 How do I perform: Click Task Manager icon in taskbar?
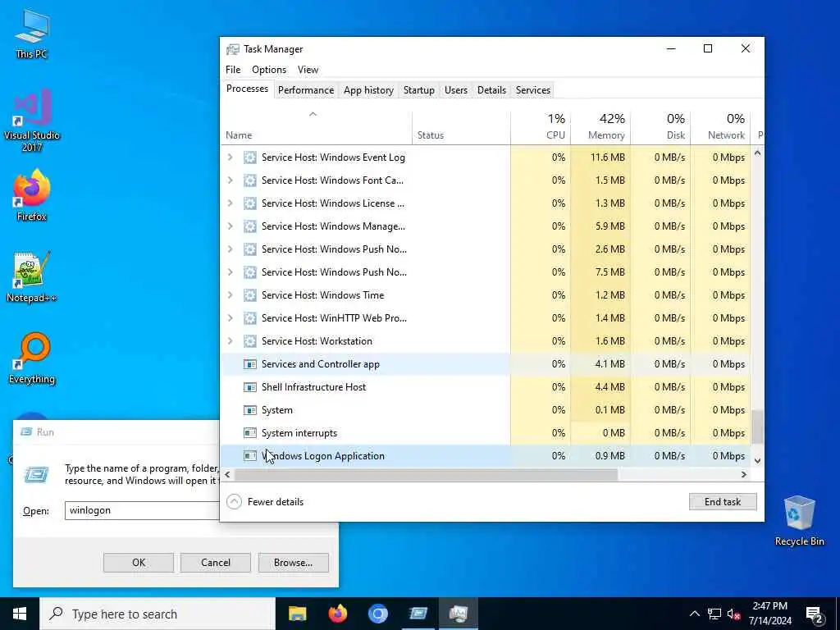[459, 614]
